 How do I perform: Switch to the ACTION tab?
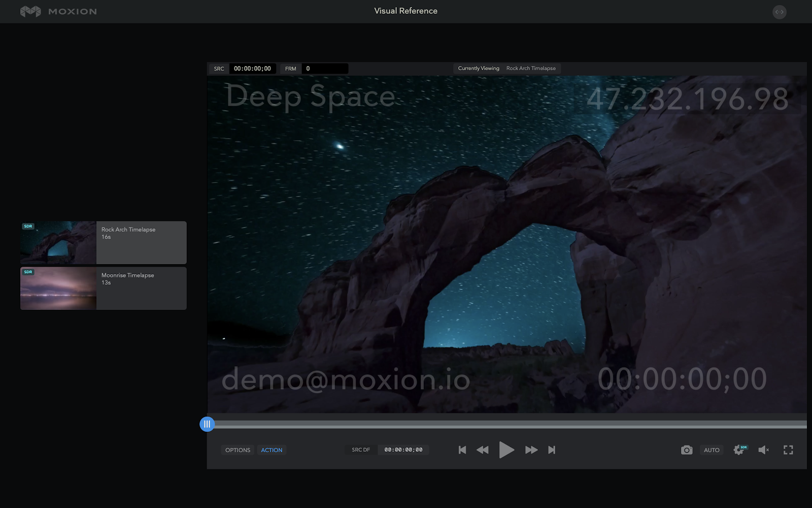[272, 450]
